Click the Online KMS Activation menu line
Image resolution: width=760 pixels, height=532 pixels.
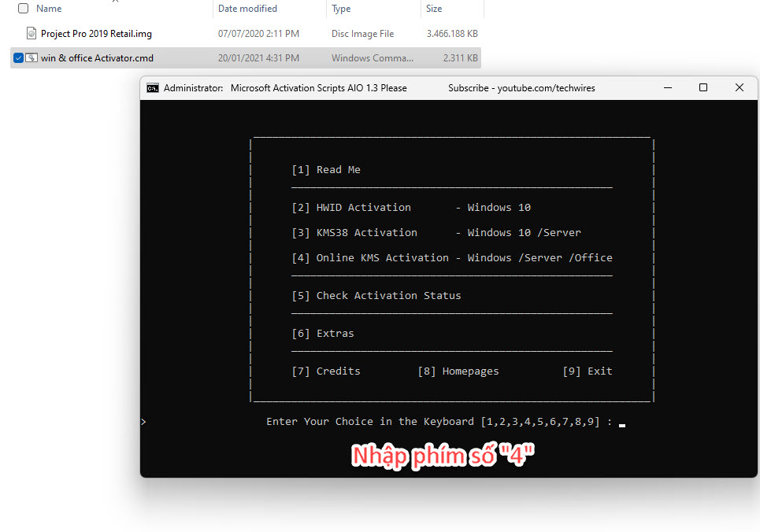point(451,257)
